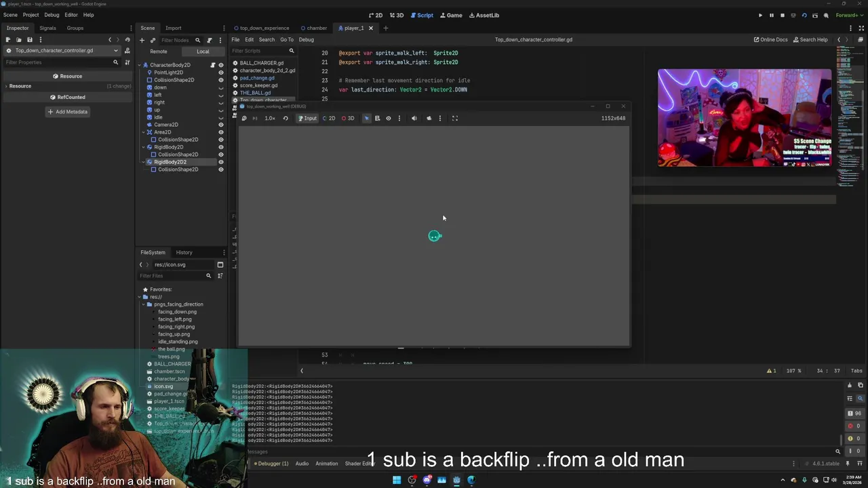Collapse the Area2D node children

(144, 132)
